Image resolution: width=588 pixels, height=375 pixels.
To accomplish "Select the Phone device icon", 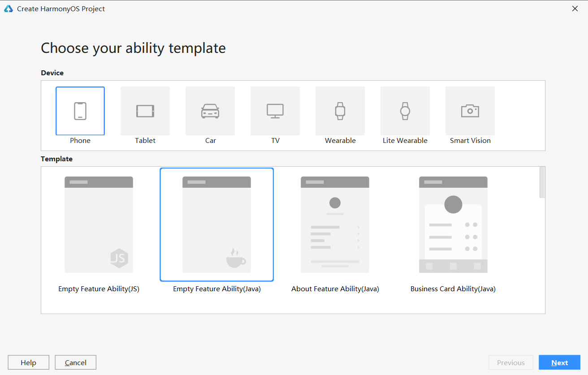I will point(80,111).
